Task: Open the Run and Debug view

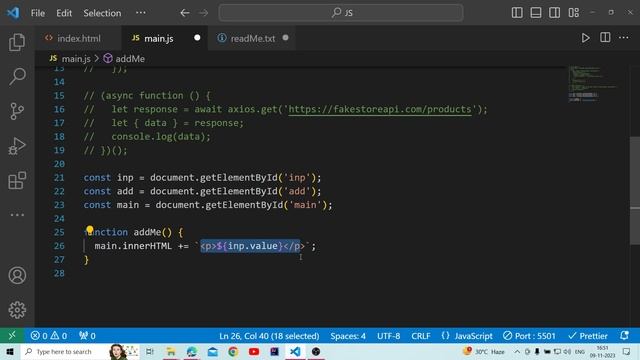Action: coord(17,146)
